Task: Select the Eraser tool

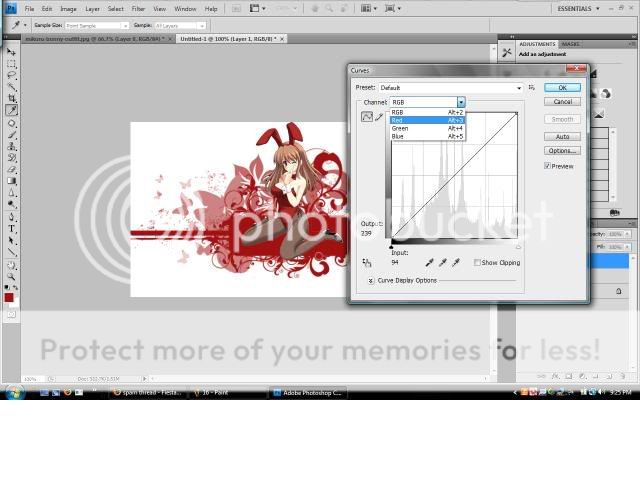Action: pyautogui.click(x=11, y=169)
